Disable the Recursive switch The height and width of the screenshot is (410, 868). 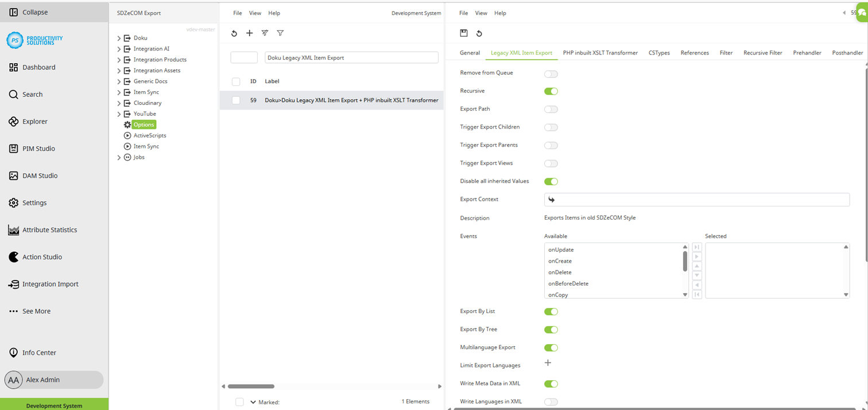click(551, 91)
